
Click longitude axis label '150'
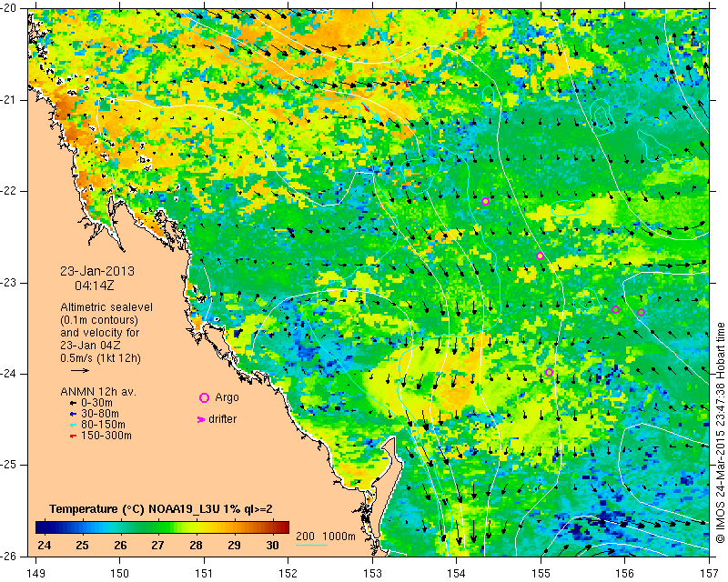pos(120,574)
